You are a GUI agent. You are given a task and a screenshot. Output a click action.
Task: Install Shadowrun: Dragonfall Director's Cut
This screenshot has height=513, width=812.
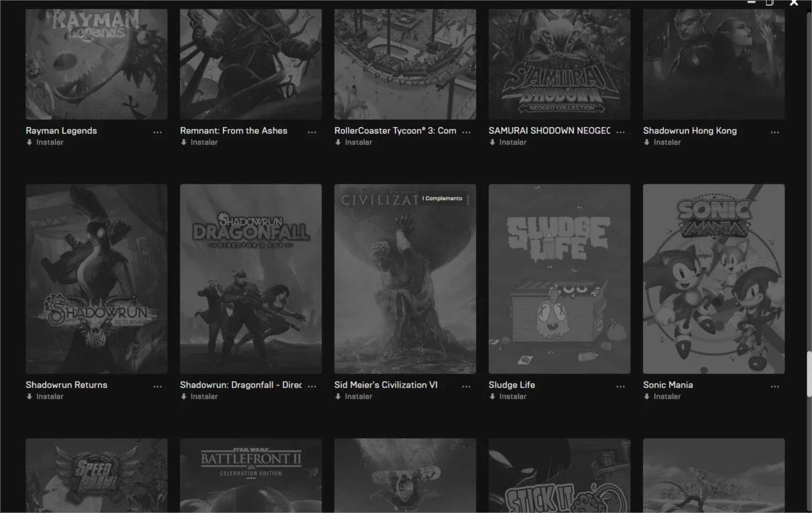tap(199, 396)
